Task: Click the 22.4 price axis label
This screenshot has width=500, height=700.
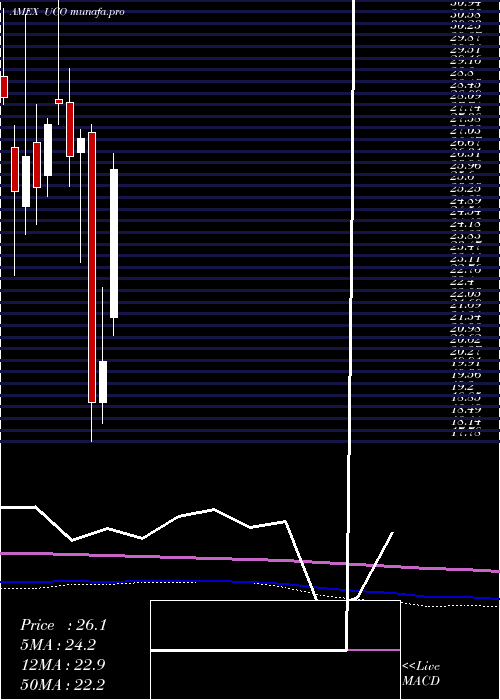Action: [462, 282]
